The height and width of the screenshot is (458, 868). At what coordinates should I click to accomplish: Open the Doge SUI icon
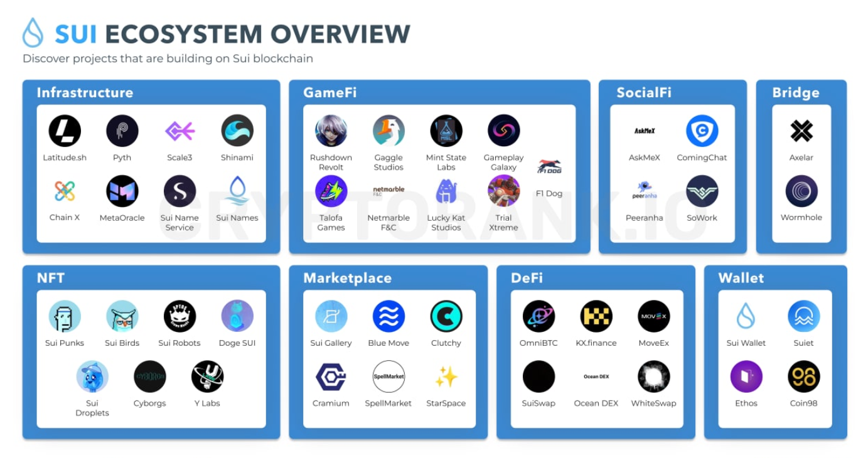237,316
